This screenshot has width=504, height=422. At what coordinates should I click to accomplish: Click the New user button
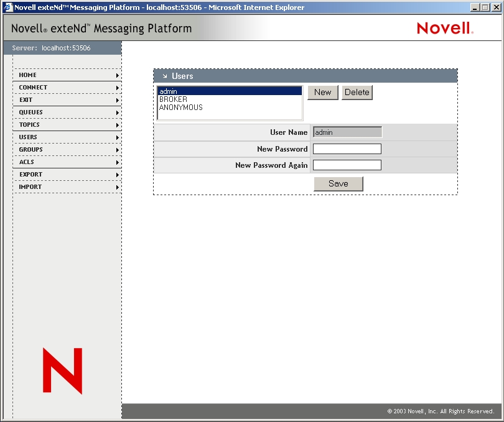coord(323,93)
